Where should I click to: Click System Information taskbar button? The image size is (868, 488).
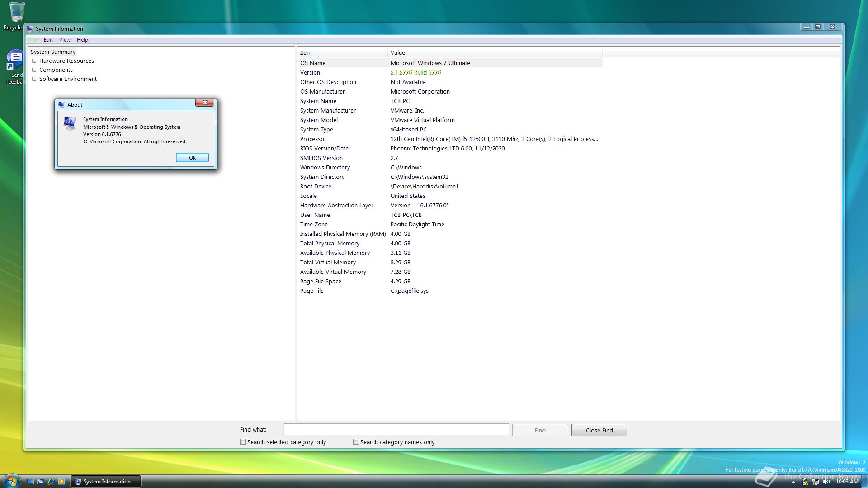click(105, 482)
